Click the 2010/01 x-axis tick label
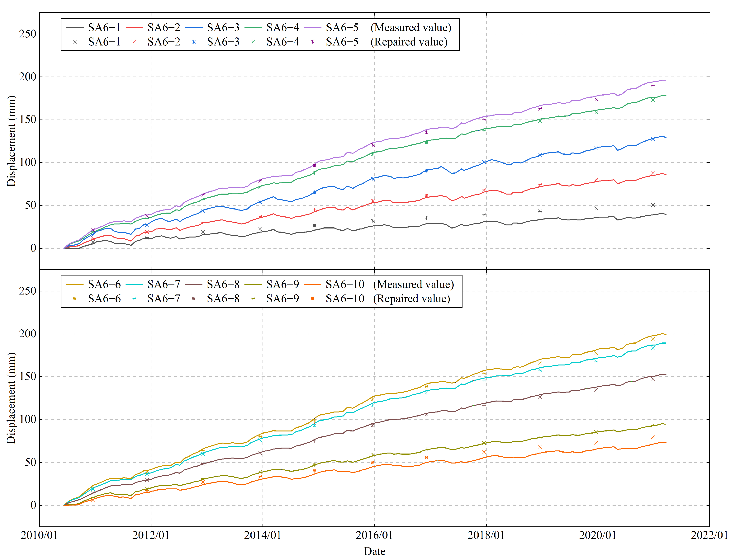Image resolution: width=735 pixels, height=560 pixels. point(39,535)
